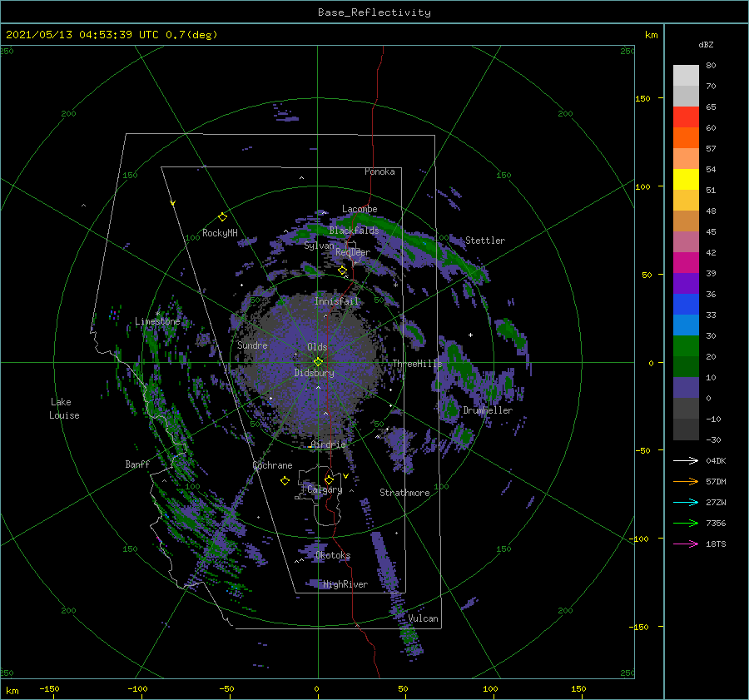This screenshot has width=749, height=700.
Task: Click the cyan 27ZW arrow in legend
Action: 686,502
